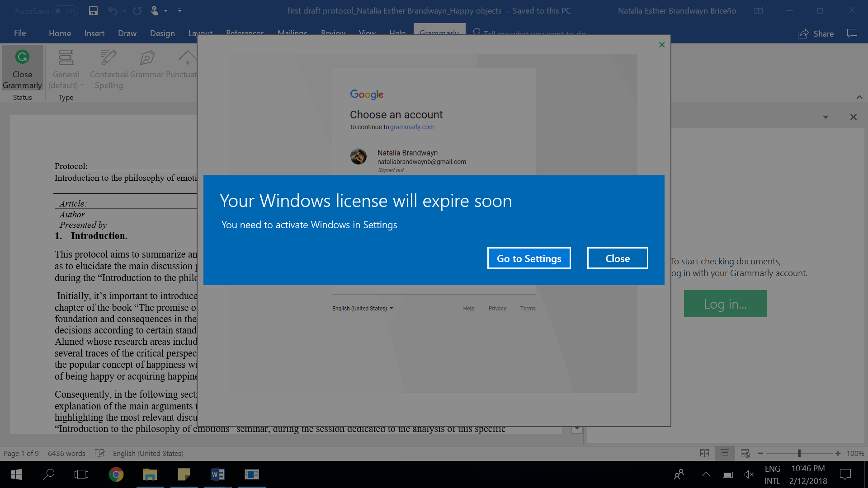
Task: Open ribbon display options icon
Action: tap(758, 10)
